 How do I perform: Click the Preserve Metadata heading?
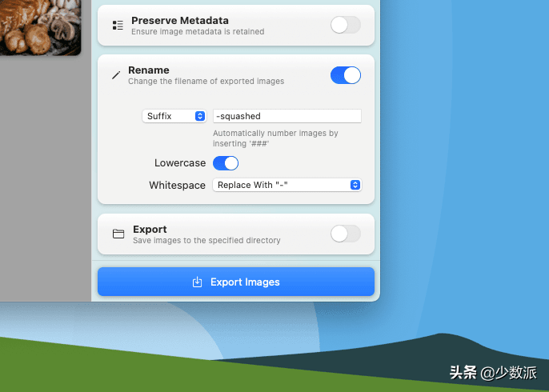tap(180, 20)
